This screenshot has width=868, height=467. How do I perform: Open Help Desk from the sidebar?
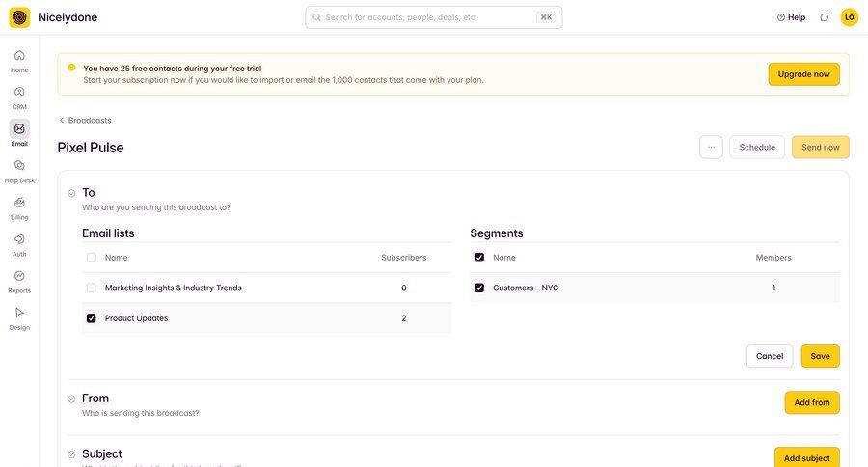pos(19,172)
